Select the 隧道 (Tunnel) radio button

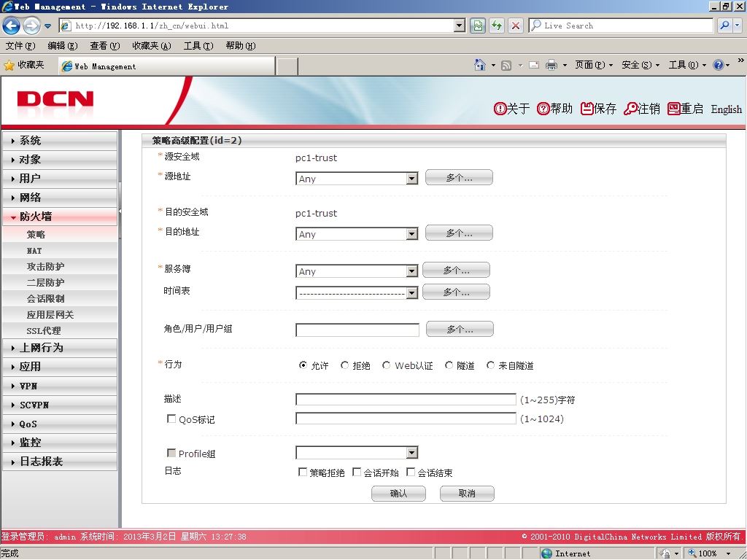click(449, 365)
